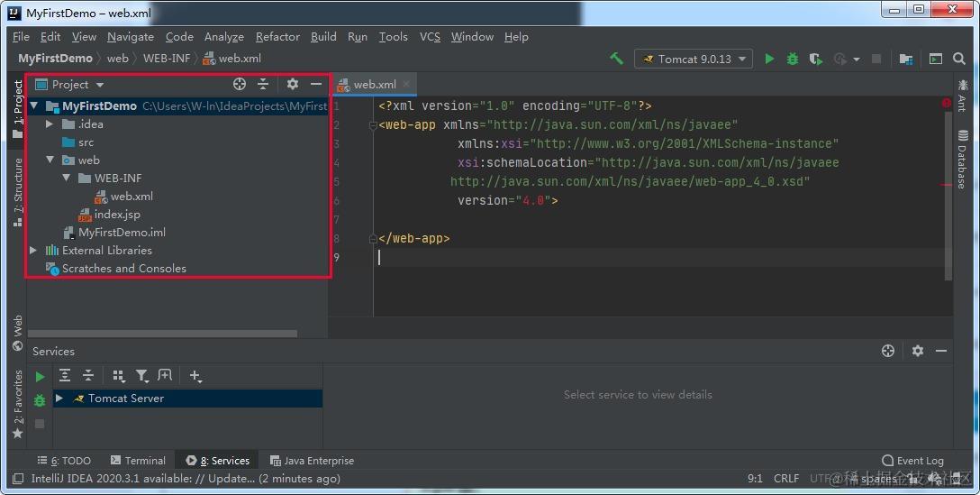980x495 pixels.
Task: Open the File menu
Action: tap(21, 37)
